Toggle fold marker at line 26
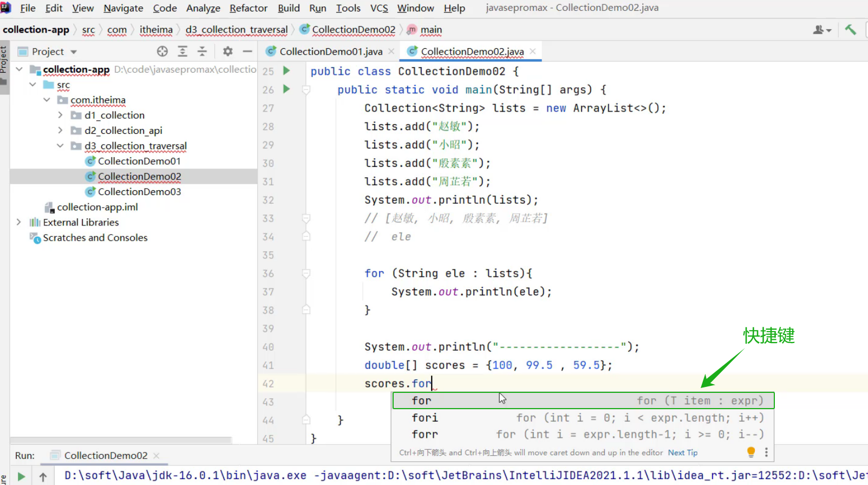The height and width of the screenshot is (485, 868). 306,89
